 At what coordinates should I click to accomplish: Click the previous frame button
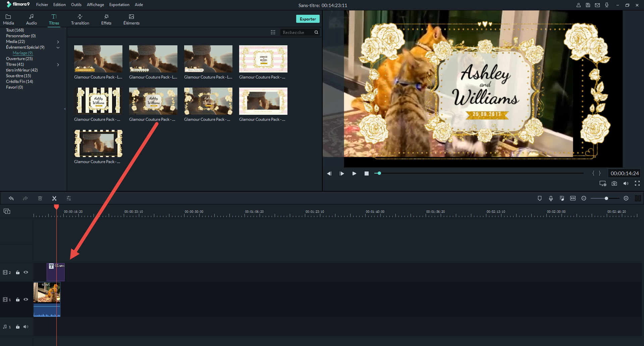click(329, 174)
